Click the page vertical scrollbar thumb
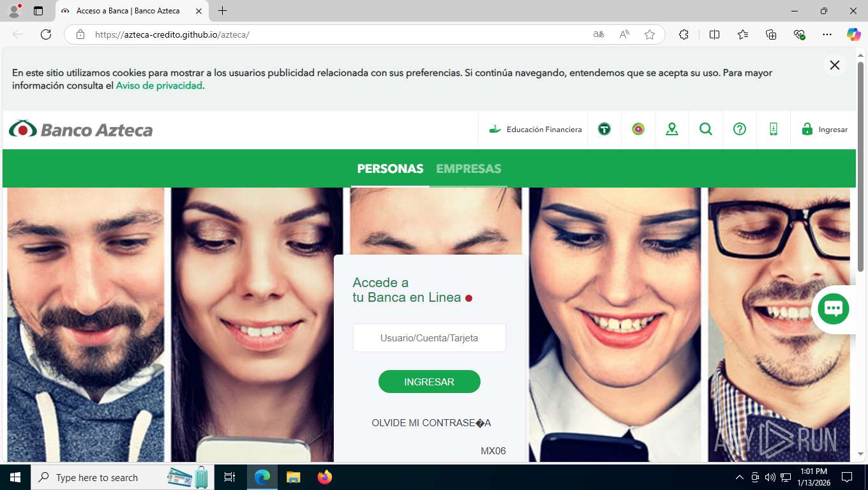 click(860, 166)
